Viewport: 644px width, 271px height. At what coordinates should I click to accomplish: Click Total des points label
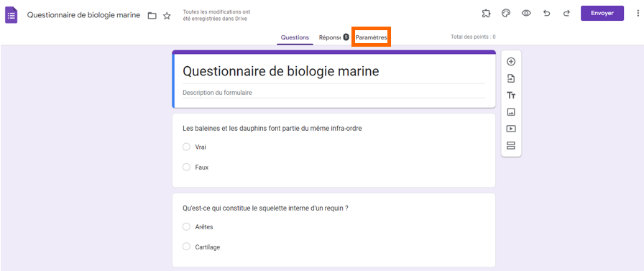click(x=473, y=37)
